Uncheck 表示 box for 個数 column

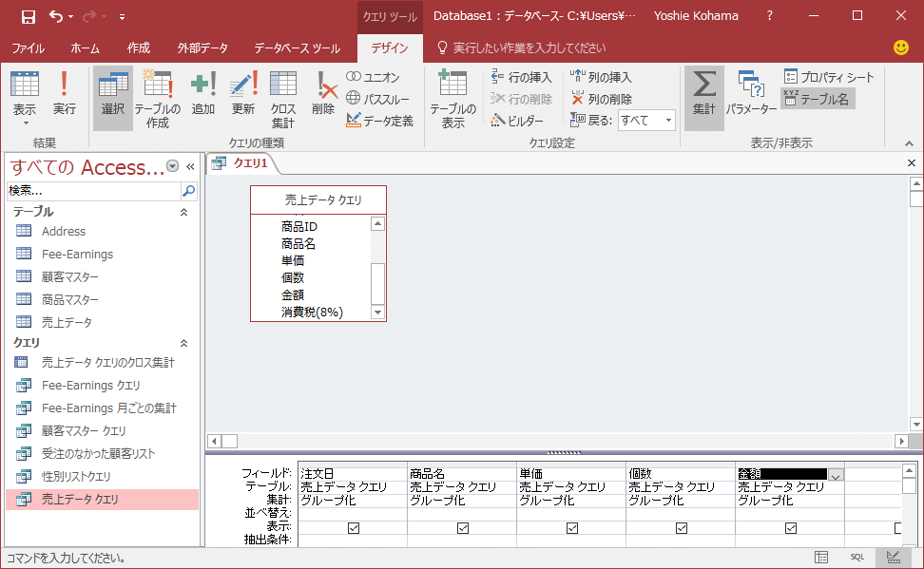(682, 528)
